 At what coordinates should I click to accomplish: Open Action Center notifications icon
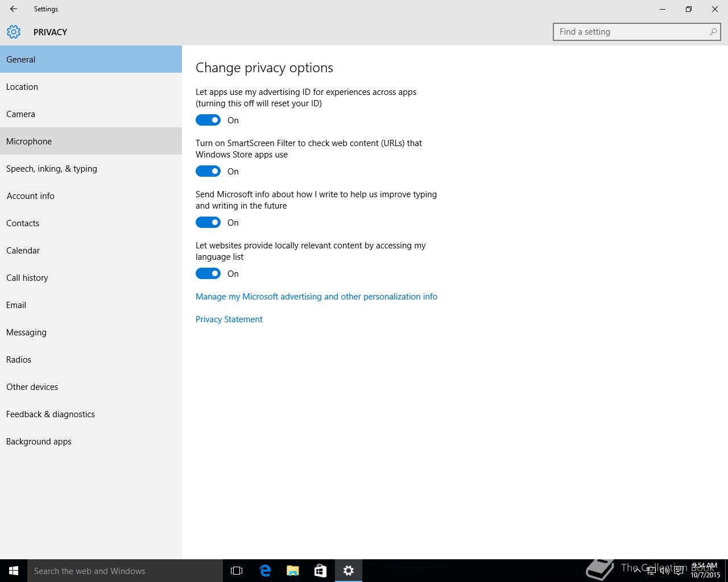[x=679, y=571]
